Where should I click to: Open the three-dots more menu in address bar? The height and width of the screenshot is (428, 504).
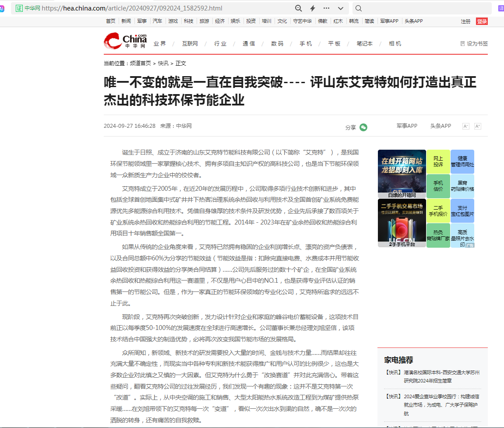coord(326,8)
